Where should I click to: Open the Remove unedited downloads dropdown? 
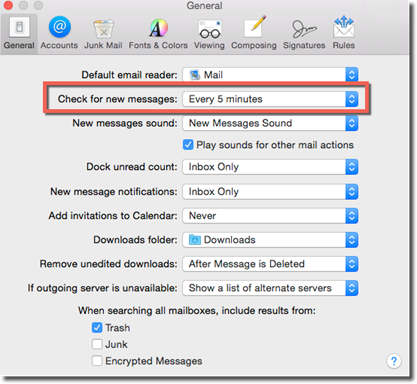pyautogui.click(x=270, y=264)
